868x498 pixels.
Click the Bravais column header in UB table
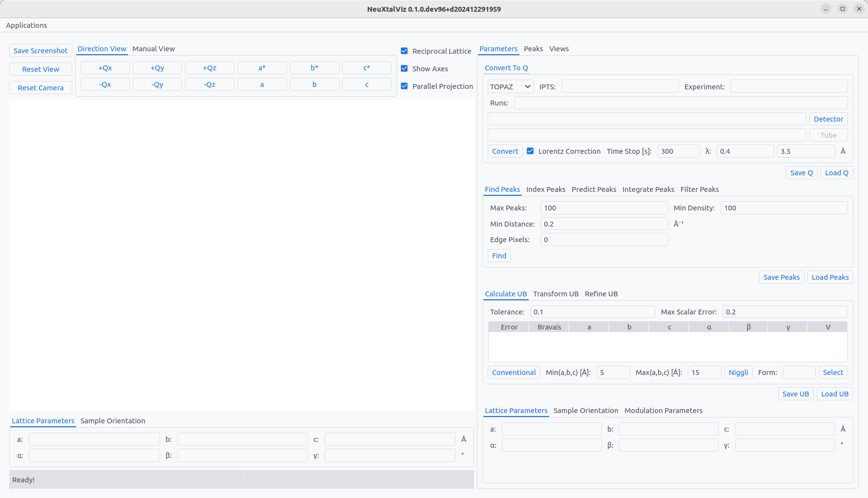549,327
